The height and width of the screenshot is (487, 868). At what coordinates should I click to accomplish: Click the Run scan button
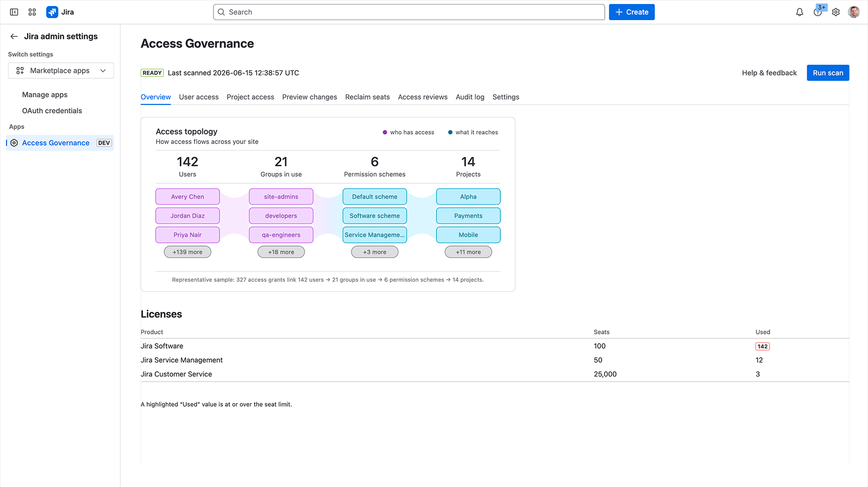[x=828, y=73]
